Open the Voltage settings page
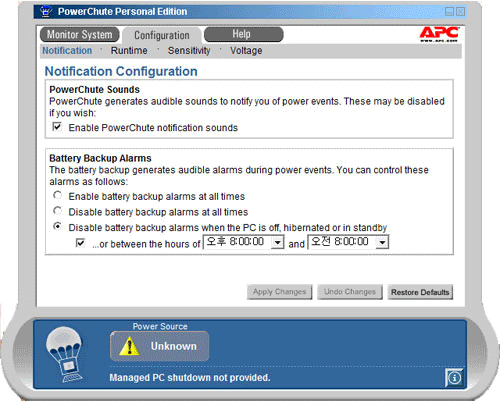The height and width of the screenshot is (402, 500). [x=246, y=51]
